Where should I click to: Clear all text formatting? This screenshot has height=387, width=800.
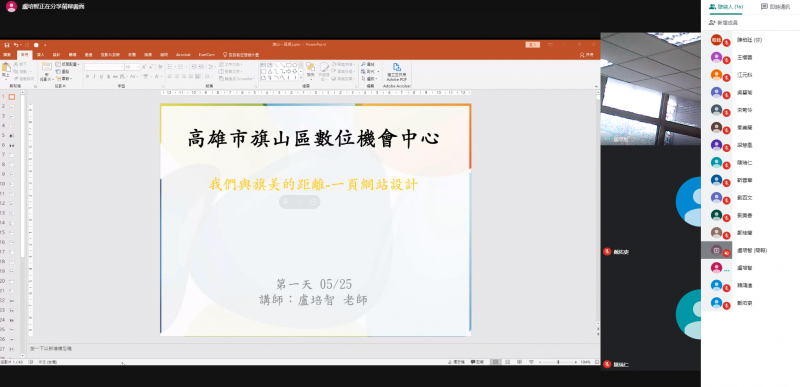pyautogui.click(x=160, y=67)
